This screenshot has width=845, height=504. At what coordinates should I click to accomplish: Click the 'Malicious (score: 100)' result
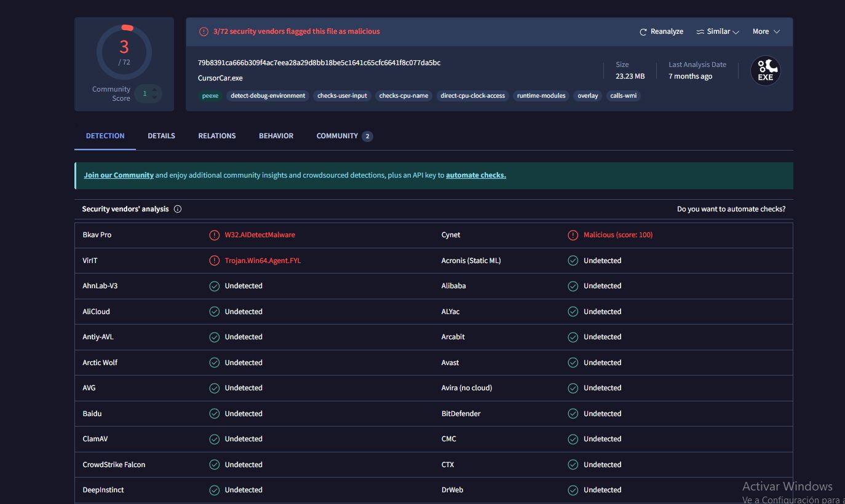618,235
